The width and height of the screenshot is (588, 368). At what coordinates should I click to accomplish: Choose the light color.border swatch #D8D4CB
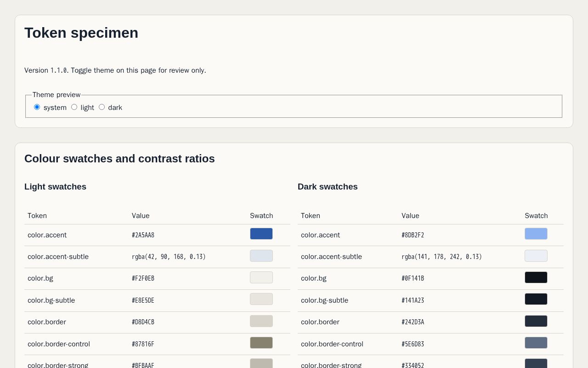261,321
